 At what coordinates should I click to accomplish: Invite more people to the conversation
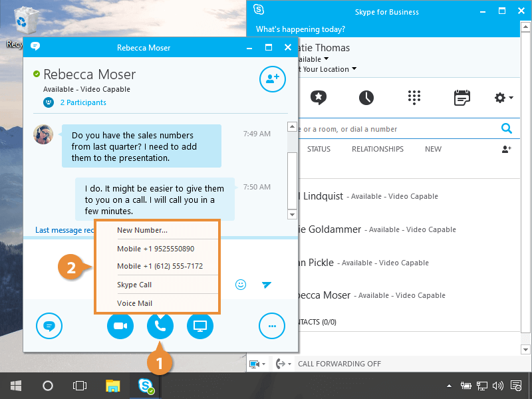click(272, 79)
